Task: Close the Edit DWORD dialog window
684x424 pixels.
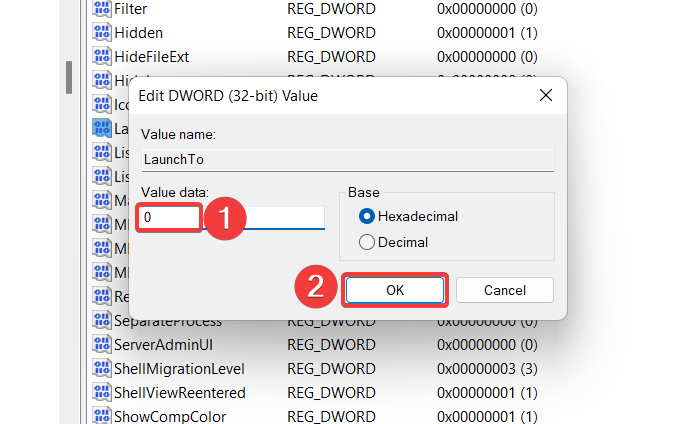Action: tap(545, 96)
